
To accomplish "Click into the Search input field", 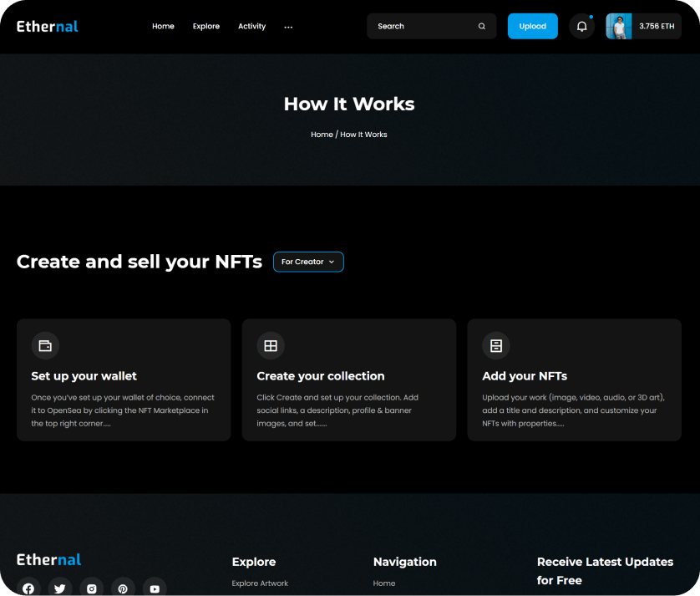I will (x=422, y=27).
